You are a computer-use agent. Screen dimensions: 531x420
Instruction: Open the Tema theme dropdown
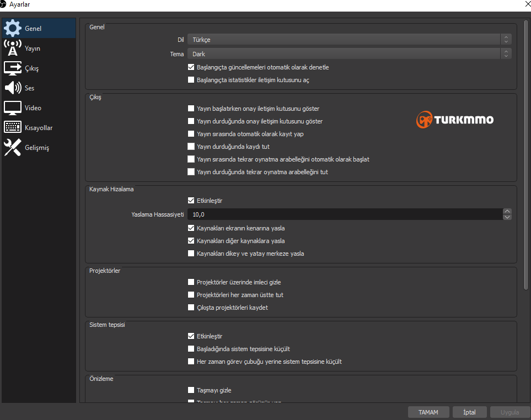click(349, 54)
